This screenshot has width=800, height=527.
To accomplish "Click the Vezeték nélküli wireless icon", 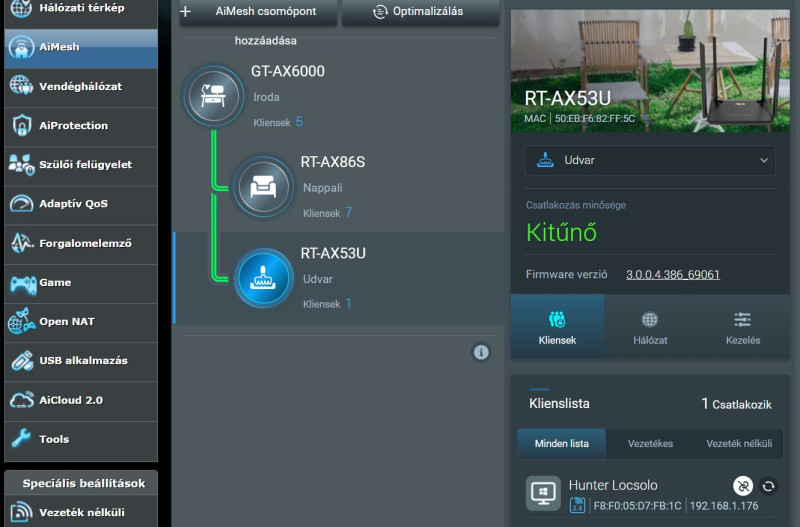I will point(21,512).
